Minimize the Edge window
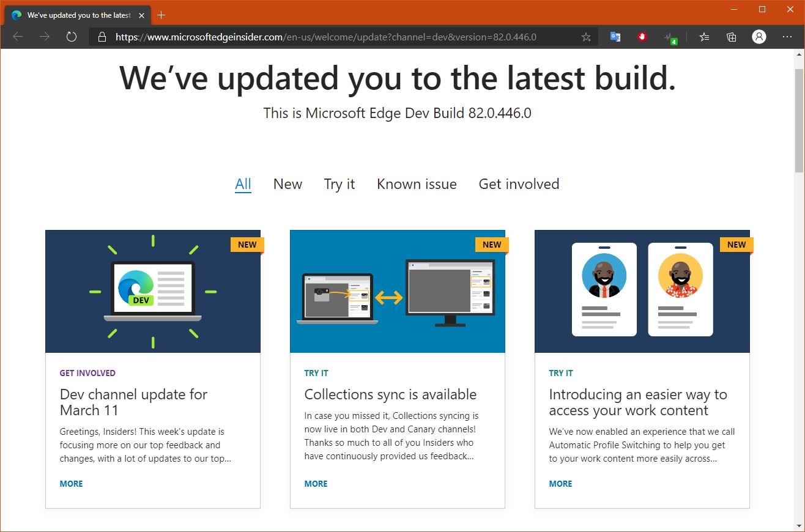The height and width of the screenshot is (532, 805). tap(733, 9)
